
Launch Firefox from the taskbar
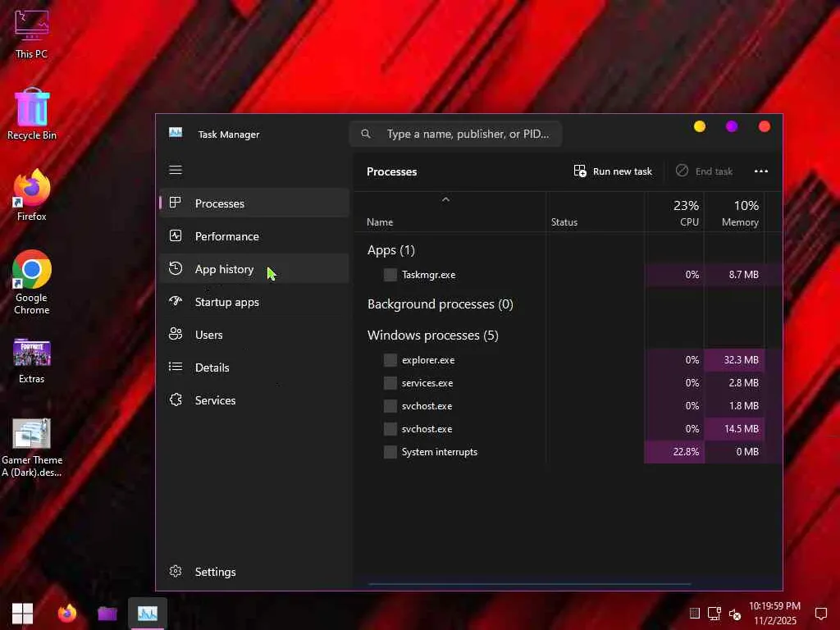(67, 614)
